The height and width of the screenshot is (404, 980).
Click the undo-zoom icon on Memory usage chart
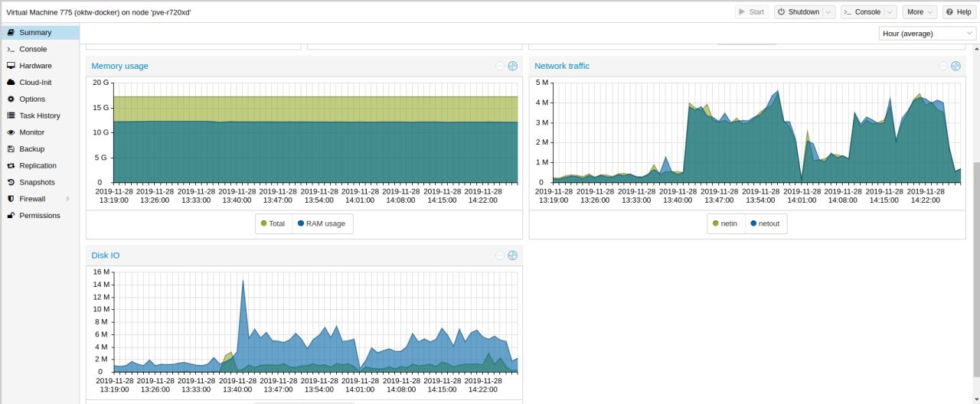[500, 66]
